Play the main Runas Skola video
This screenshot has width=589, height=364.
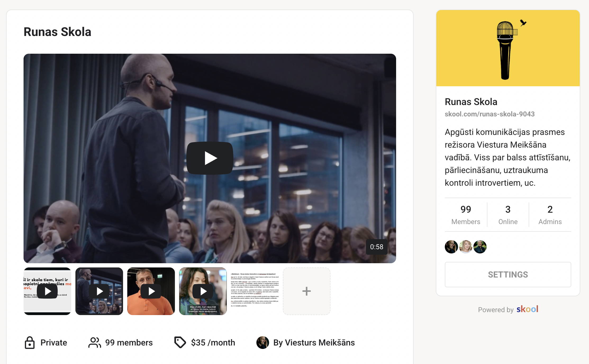210,158
